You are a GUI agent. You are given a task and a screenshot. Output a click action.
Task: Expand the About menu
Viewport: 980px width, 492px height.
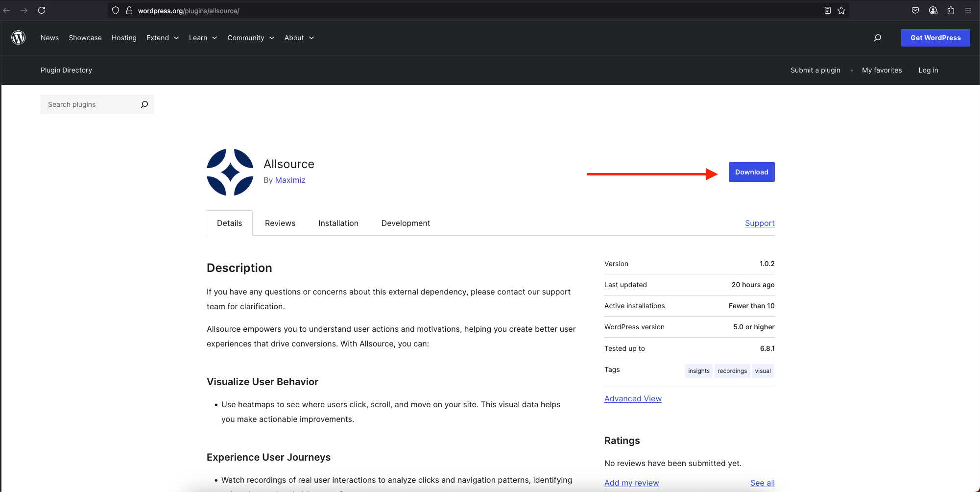point(299,38)
